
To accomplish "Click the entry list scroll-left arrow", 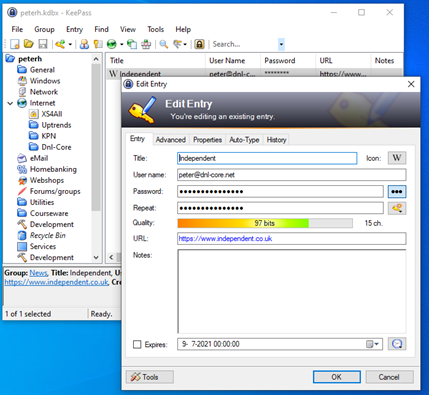I will (x=111, y=257).
